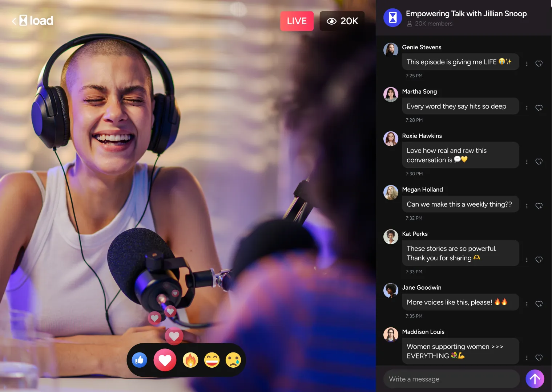This screenshot has height=392, width=552.
Task: Open Maddison Louis' profile avatar
Action: [391, 335]
